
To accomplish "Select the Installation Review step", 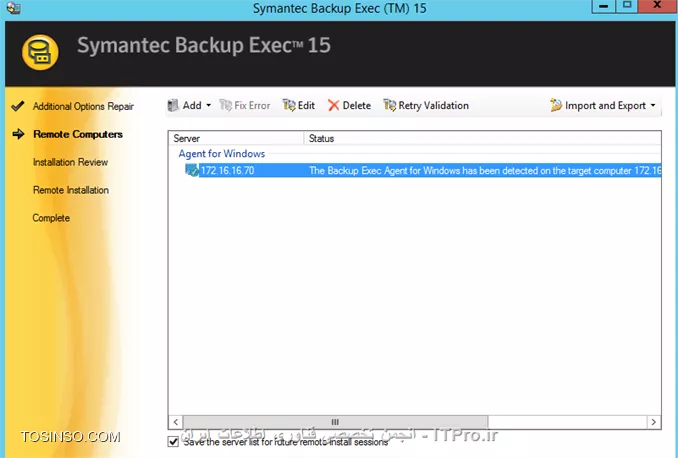I will coord(70,162).
